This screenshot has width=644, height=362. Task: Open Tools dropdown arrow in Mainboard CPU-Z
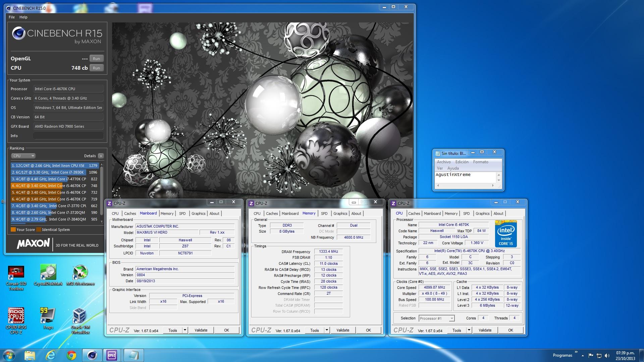(x=185, y=330)
